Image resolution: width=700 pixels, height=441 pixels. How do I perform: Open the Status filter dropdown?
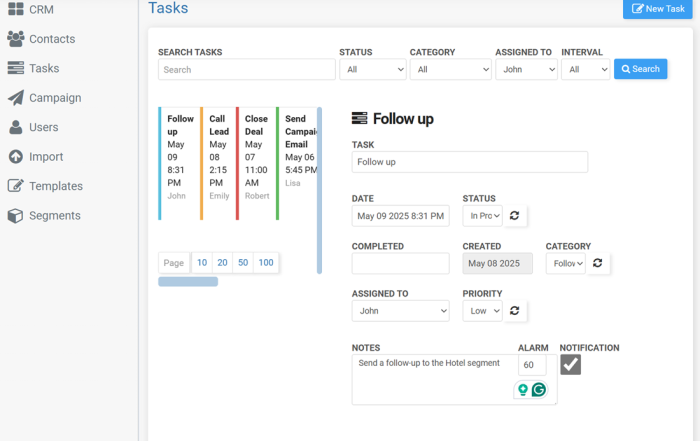coord(373,69)
